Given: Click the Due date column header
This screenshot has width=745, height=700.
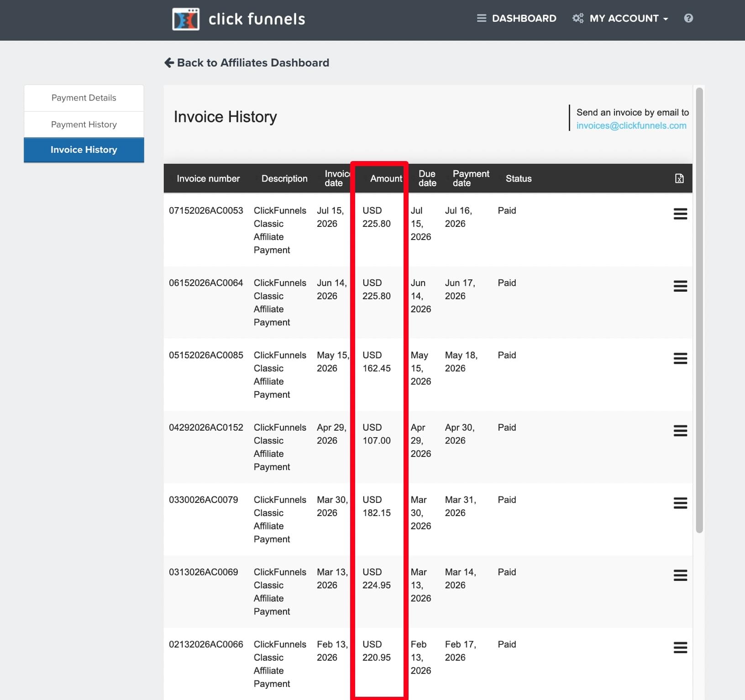Looking at the screenshot, I should pos(427,178).
